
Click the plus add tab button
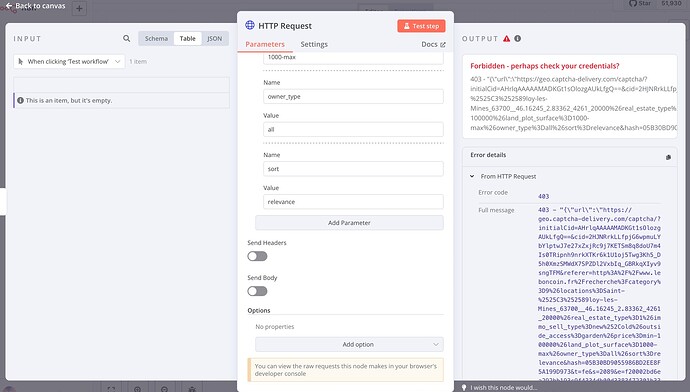(x=79, y=8)
